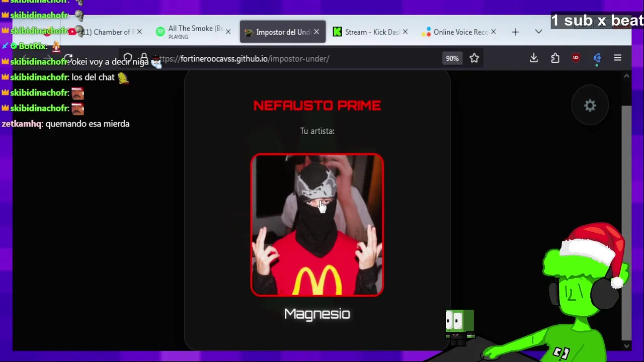Click the uBlock Origin shield icon

point(576,58)
